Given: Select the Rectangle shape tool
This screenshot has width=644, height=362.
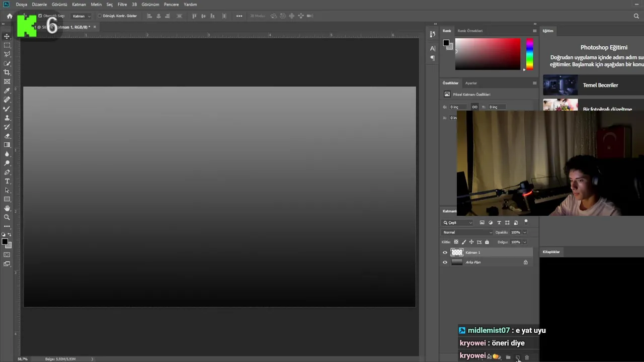Looking at the screenshot, I should click(7, 199).
